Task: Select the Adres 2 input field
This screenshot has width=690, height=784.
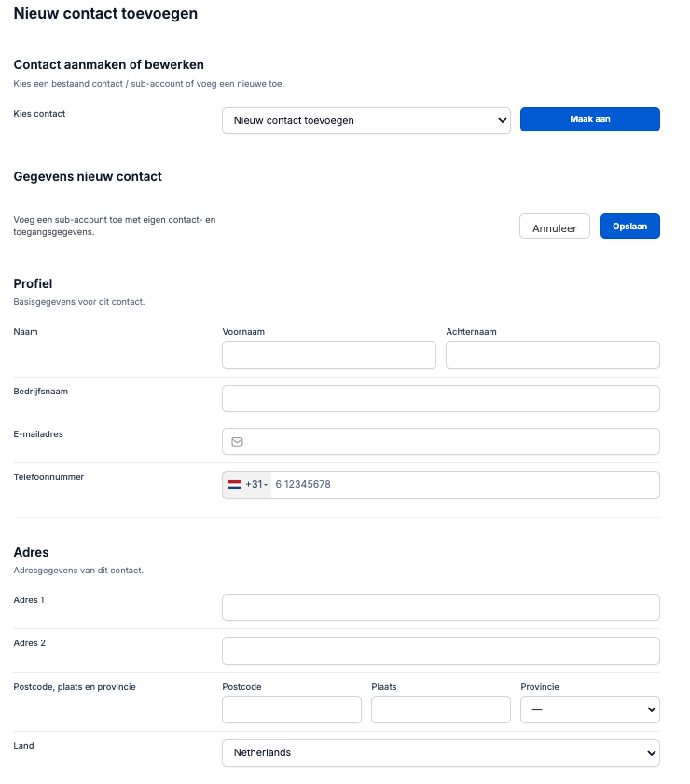Action: click(440, 651)
